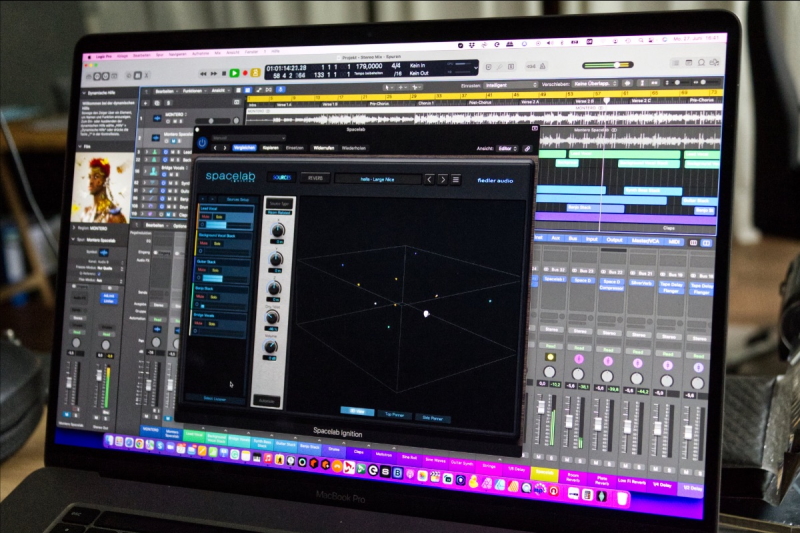Image resolution: width=800 pixels, height=533 pixels.
Task: Go to the previous Spacelab preset arrow
Action: pyautogui.click(x=429, y=179)
